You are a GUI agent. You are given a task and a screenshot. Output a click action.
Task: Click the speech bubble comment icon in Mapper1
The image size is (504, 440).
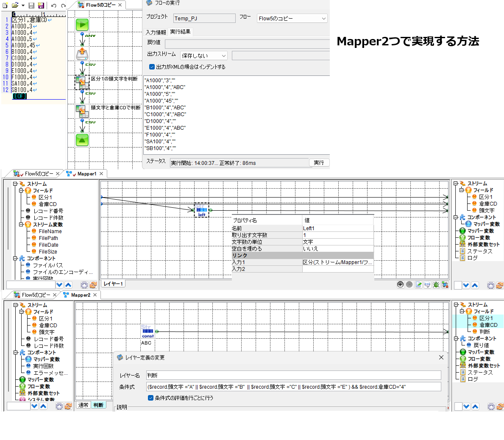tap(427, 284)
